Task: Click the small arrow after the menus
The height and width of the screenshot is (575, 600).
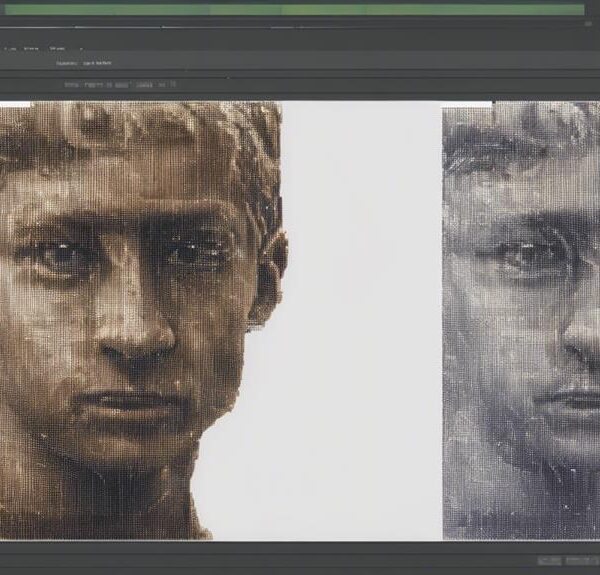Action: tap(81, 49)
